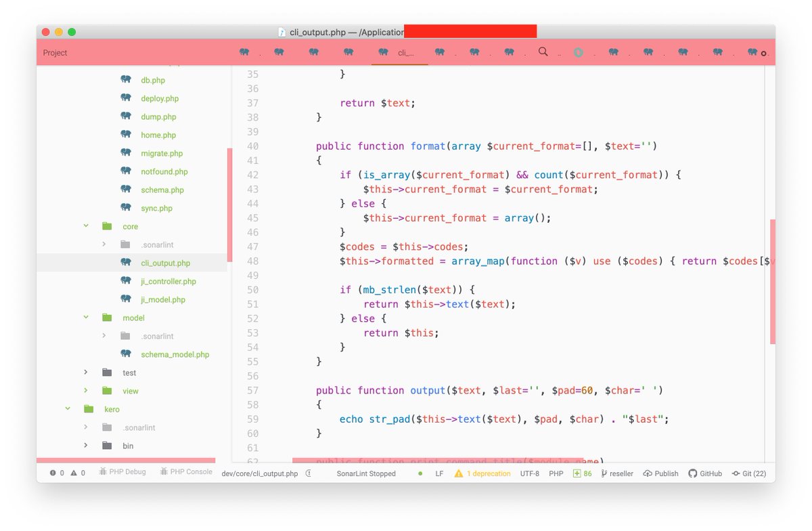Expand the view folder

pos(86,391)
